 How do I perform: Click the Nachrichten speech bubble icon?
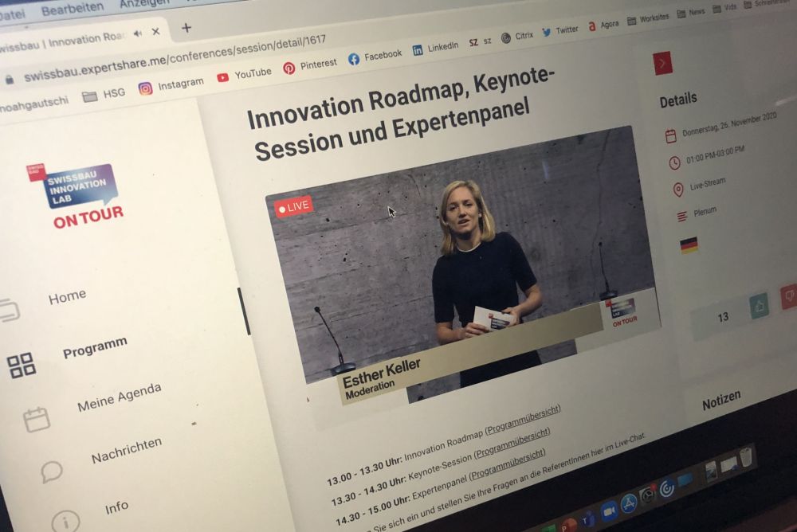click(x=52, y=471)
